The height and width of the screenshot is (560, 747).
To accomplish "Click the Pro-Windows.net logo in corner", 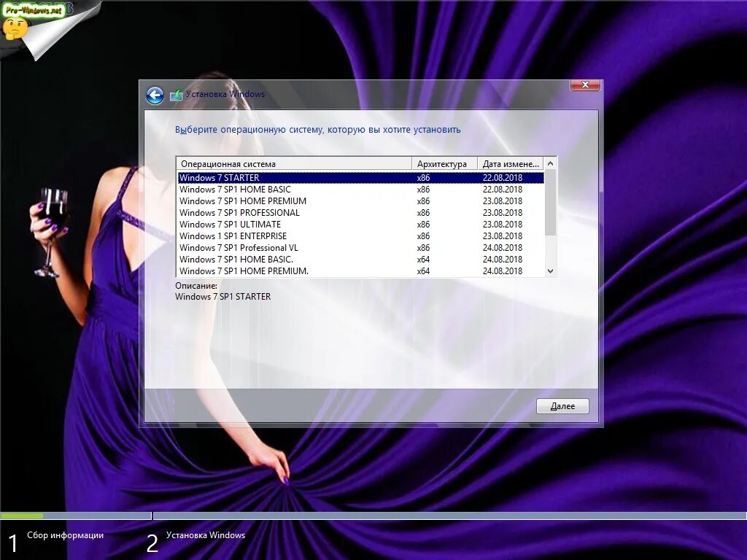I will click(34, 9).
